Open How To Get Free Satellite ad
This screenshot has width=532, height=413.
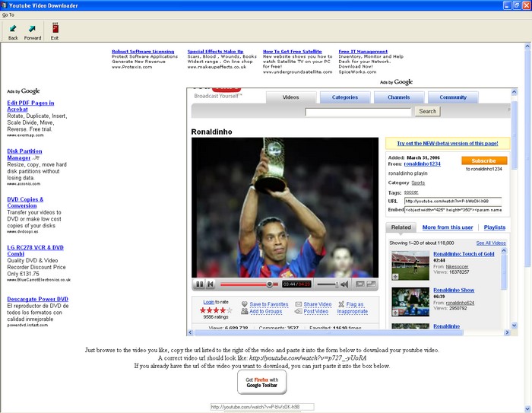point(292,52)
